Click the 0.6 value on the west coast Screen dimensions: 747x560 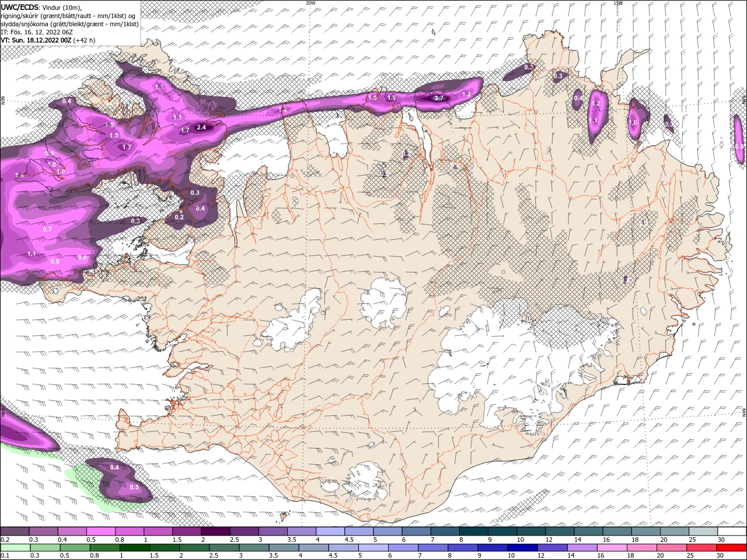[82, 257]
